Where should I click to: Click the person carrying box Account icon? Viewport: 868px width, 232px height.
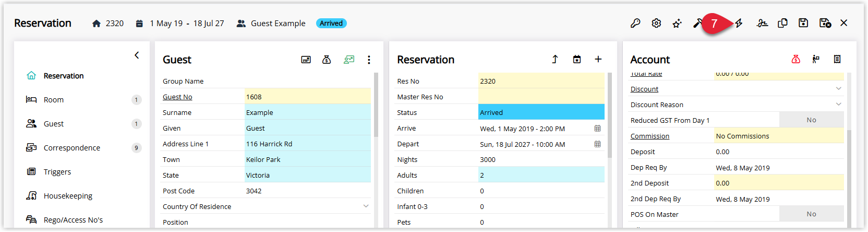coord(816,59)
